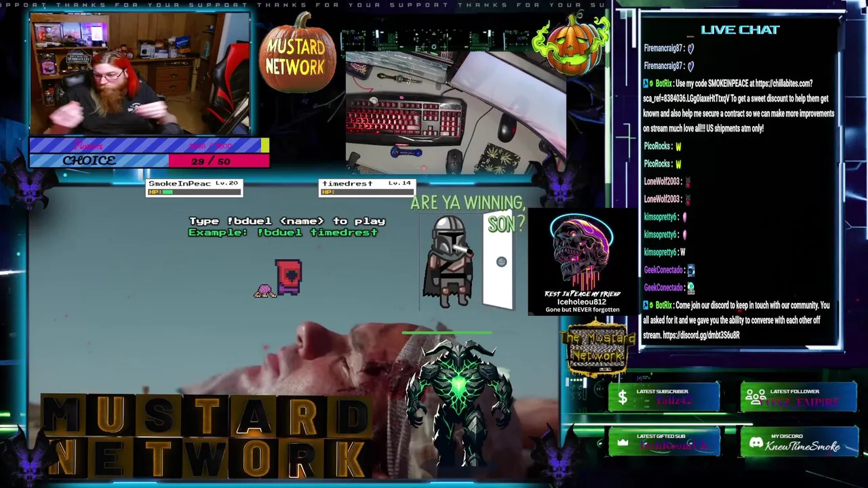Click the SmokeInPeac Lv.20 name label
This screenshot has height=488, width=868.
point(193,184)
